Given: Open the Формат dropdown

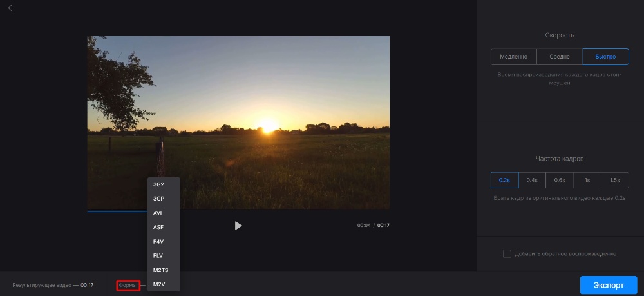Looking at the screenshot, I should tap(129, 285).
